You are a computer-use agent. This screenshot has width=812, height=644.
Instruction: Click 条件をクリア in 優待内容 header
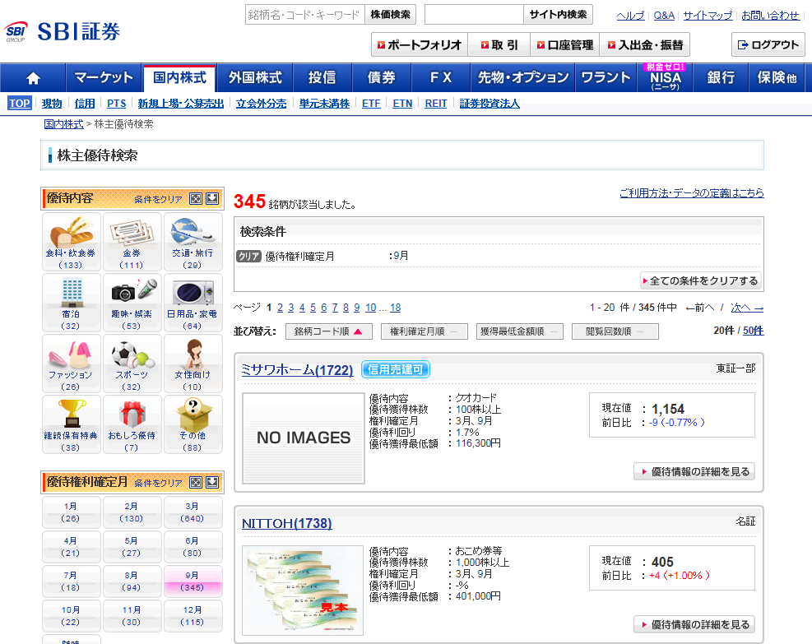click(159, 199)
